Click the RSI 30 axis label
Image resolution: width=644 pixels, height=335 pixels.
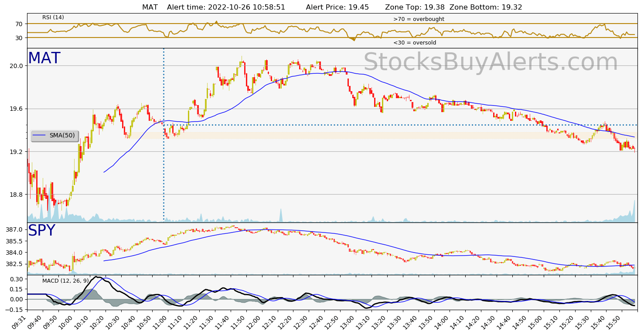(x=19, y=38)
